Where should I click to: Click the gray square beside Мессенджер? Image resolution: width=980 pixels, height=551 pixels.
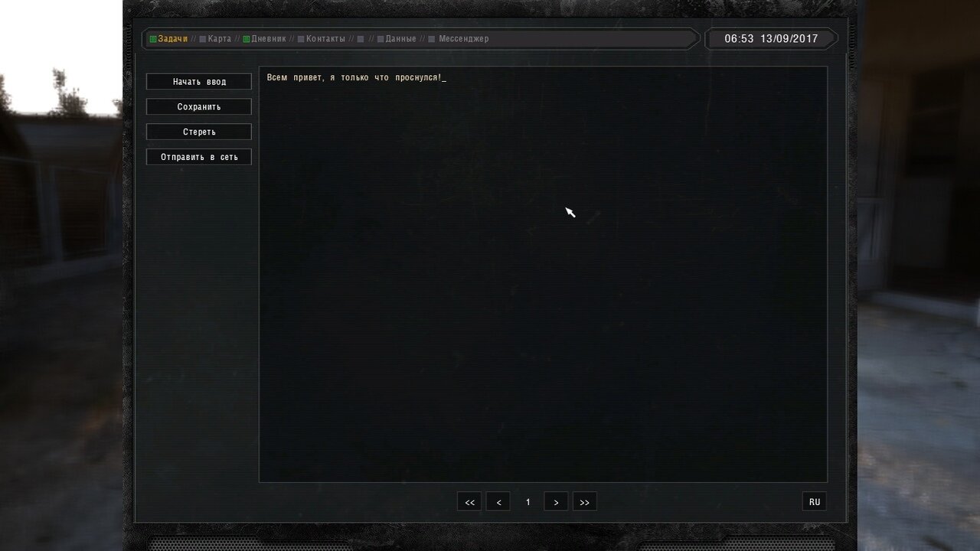click(432, 39)
